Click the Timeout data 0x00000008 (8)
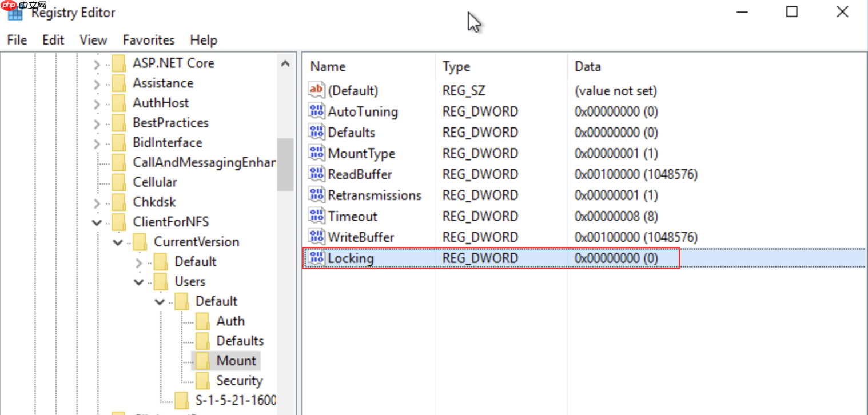 click(x=616, y=217)
